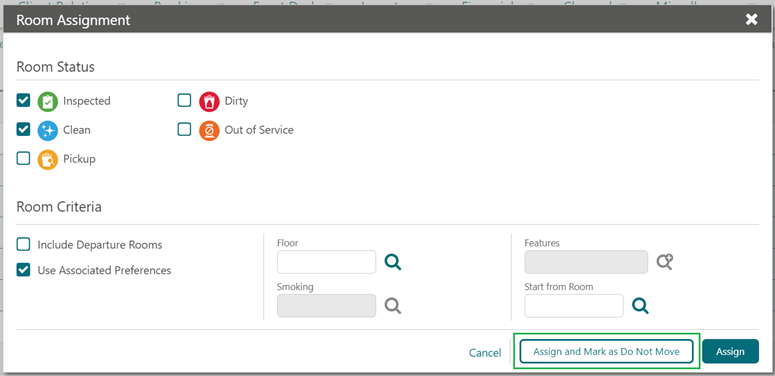Click the Cancel link
This screenshot has height=376, width=775.
tap(485, 353)
